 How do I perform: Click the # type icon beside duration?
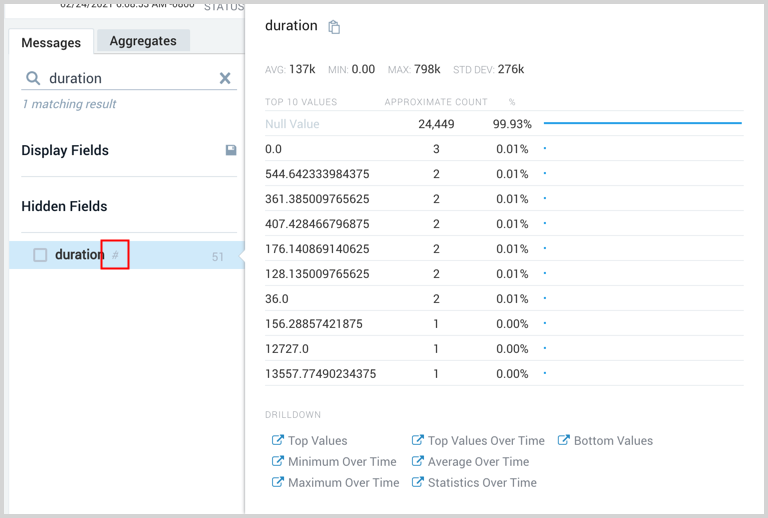pyautogui.click(x=115, y=255)
